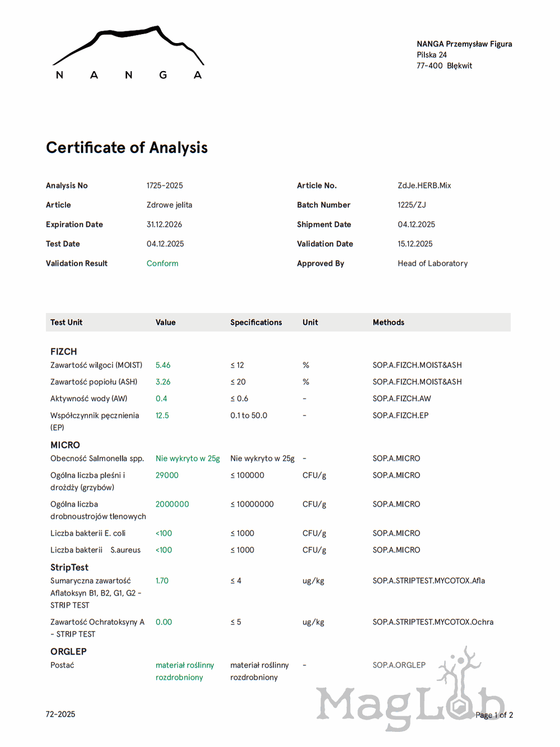Click the FIZCH section heading
Screen dimensions: 560x747
click(x=63, y=352)
